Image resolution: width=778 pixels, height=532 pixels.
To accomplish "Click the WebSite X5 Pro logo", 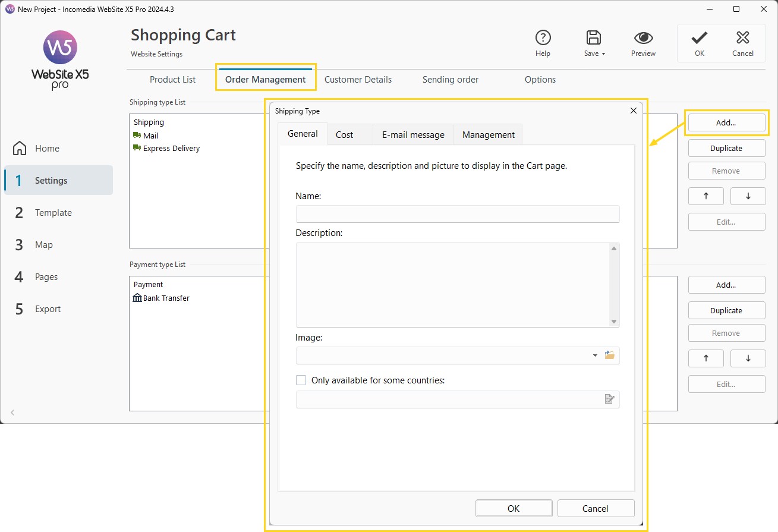I will 60,60.
